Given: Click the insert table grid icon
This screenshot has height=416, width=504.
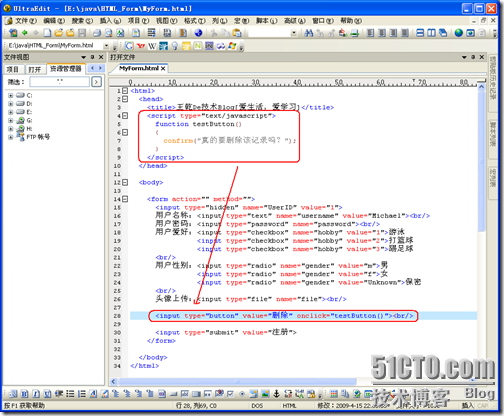Looking at the screenshot, I should coord(334,394).
